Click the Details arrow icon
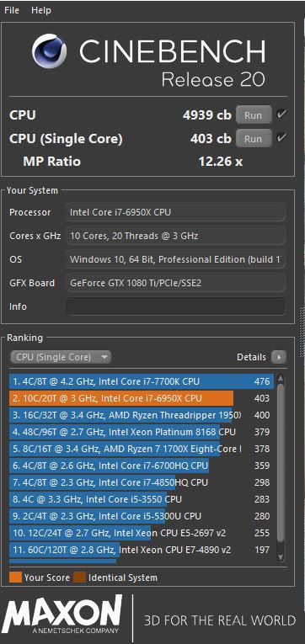This screenshot has width=305, height=644. click(x=279, y=357)
